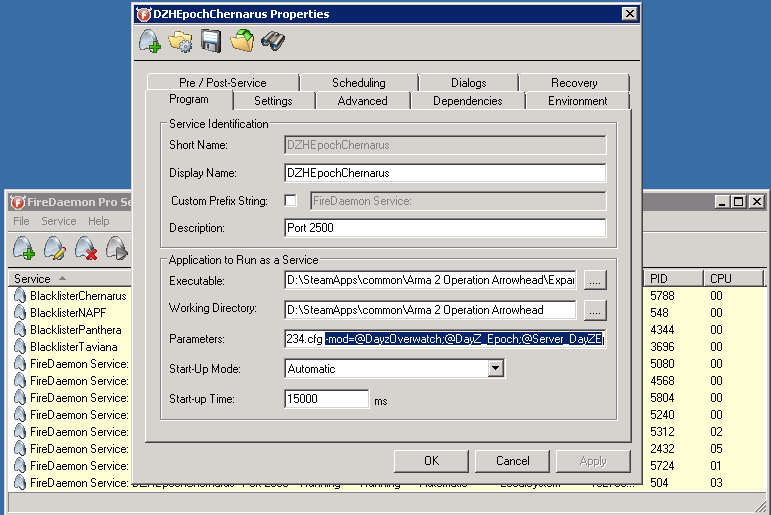Select the BlacklisterPanthera service icon
The image size is (771, 515).
point(20,330)
